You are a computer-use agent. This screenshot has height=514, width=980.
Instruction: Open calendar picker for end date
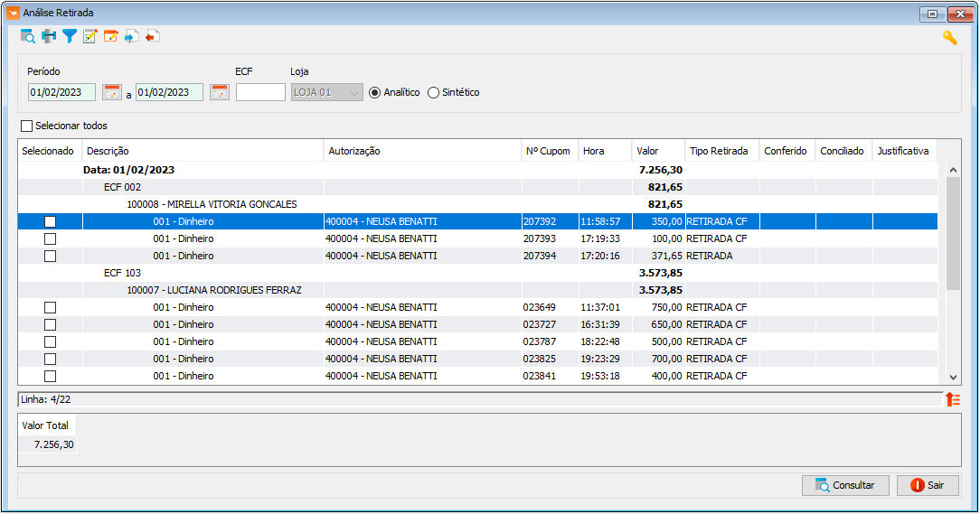coord(219,92)
